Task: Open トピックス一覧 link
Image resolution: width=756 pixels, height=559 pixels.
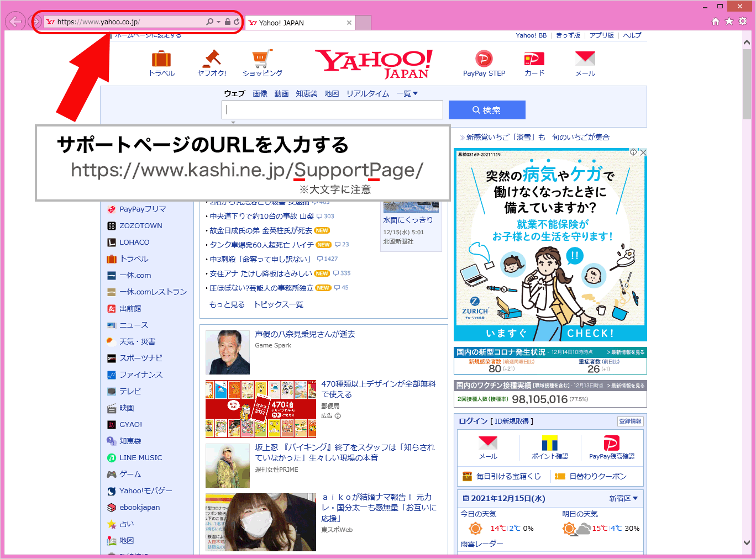Action: 279,304
